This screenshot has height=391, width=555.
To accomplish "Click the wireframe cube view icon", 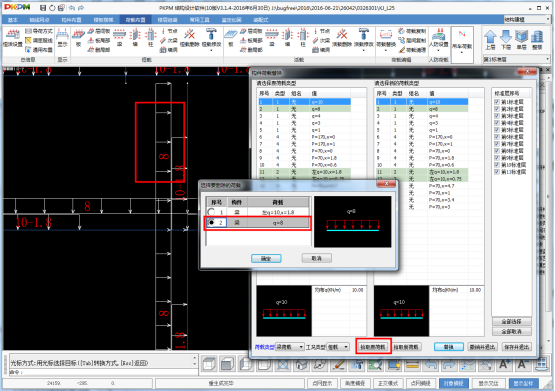I will (209, 364).
